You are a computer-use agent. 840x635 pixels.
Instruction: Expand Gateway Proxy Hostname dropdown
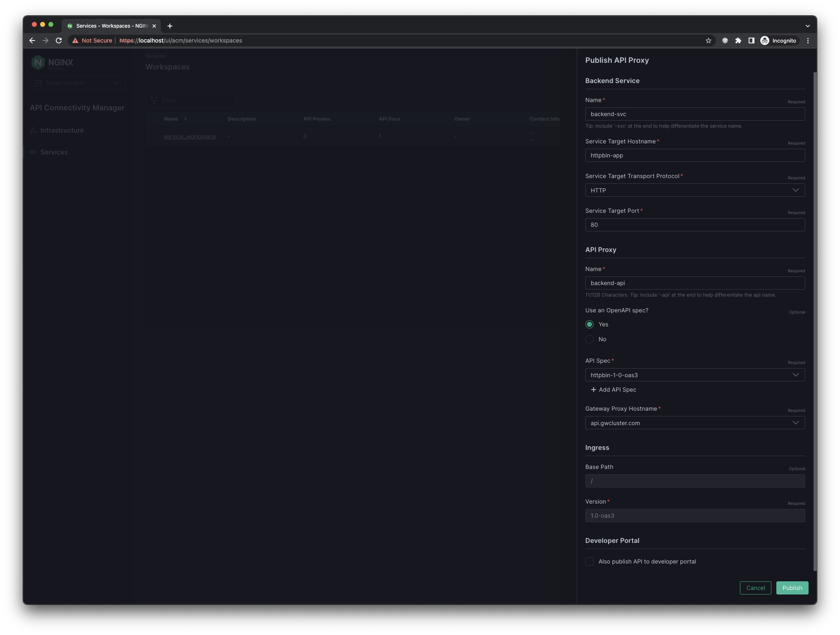pyautogui.click(x=695, y=423)
